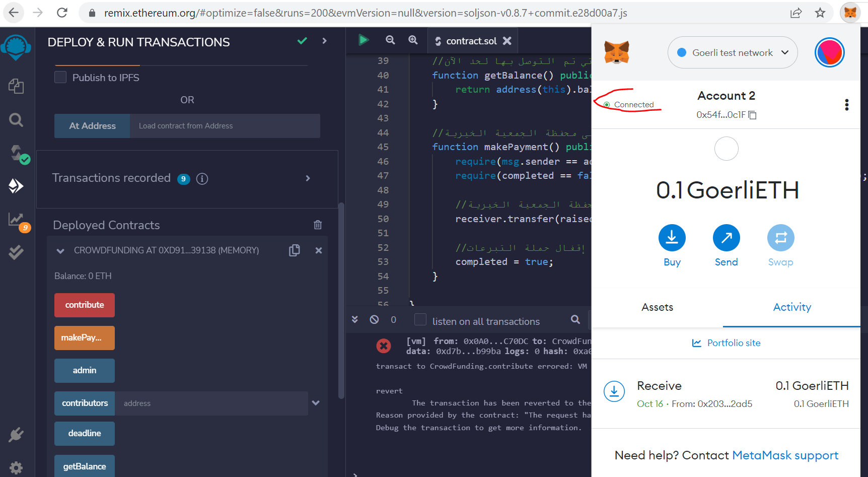Call the contribute function
This screenshot has height=477, width=868.
point(85,305)
